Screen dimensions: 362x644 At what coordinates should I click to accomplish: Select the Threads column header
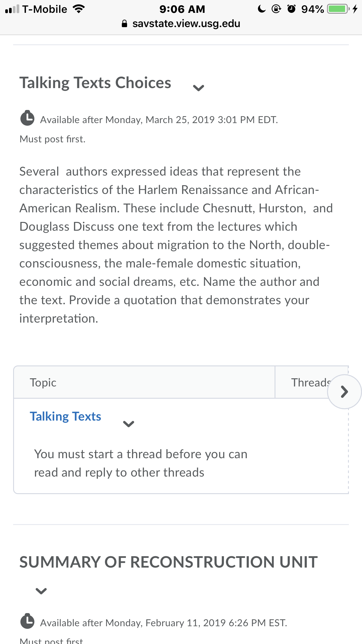click(312, 382)
